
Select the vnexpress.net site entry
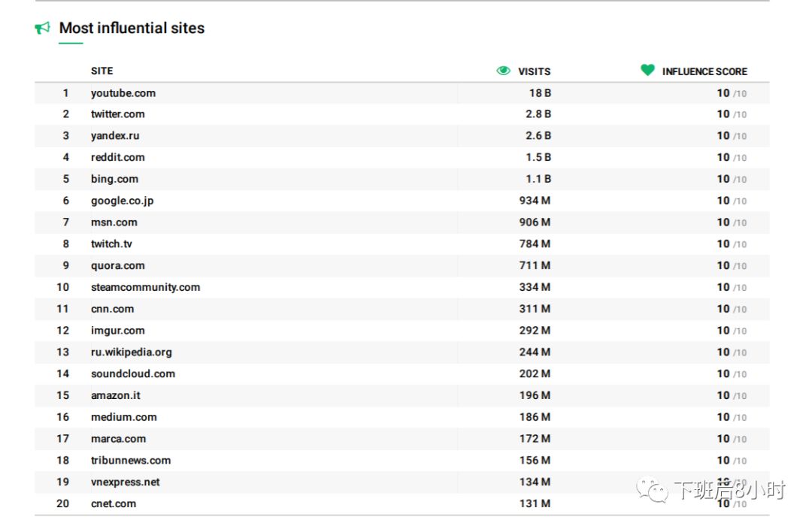tap(126, 482)
